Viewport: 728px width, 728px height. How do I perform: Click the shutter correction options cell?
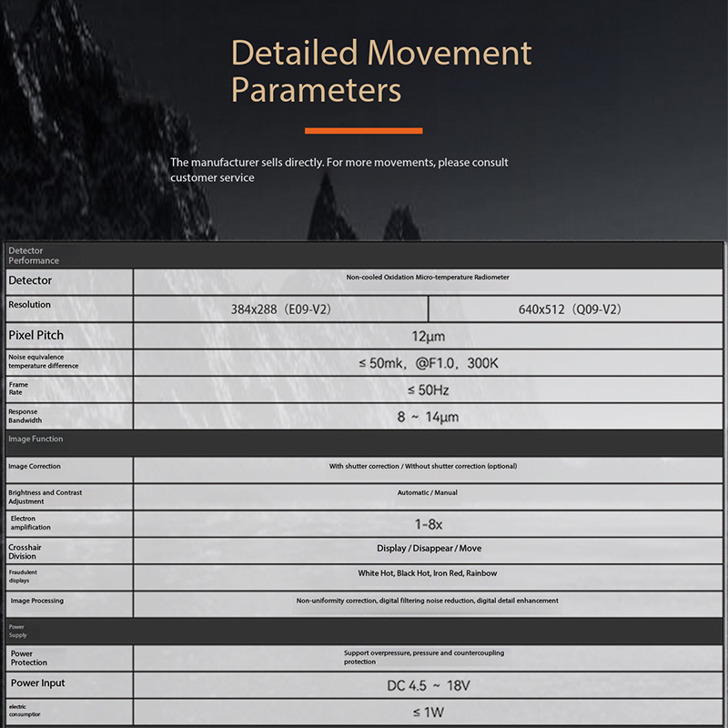(423, 466)
